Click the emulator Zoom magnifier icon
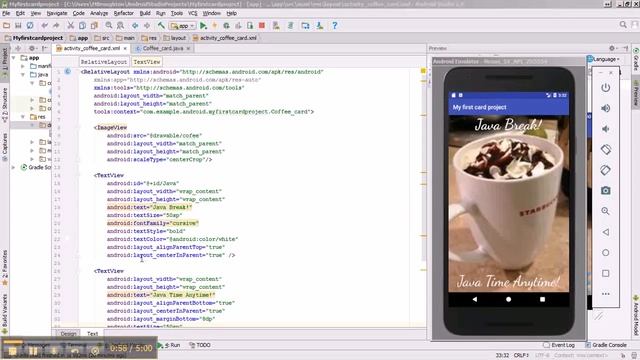This screenshot has width=640, height=360. [x=606, y=211]
